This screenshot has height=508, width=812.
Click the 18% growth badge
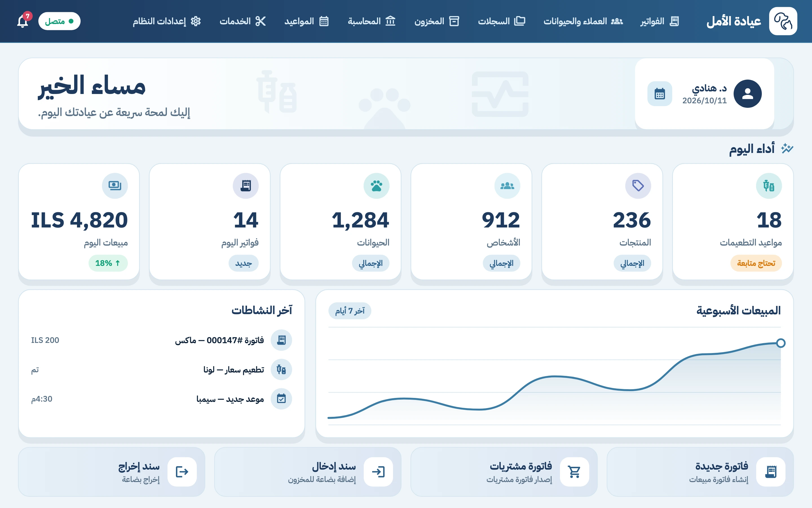[x=108, y=263]
